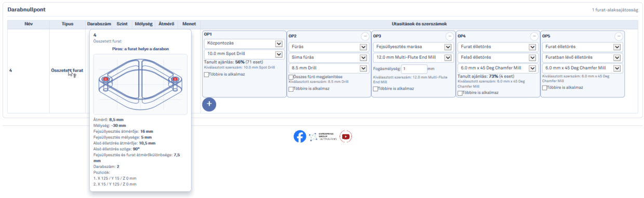
Task: Enable 'Többire is alkalmaz' in OP3
Action: click(x=375, y=89)
